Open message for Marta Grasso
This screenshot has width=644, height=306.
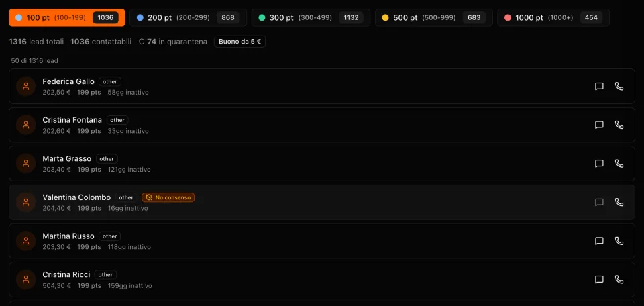coord(599,164)
